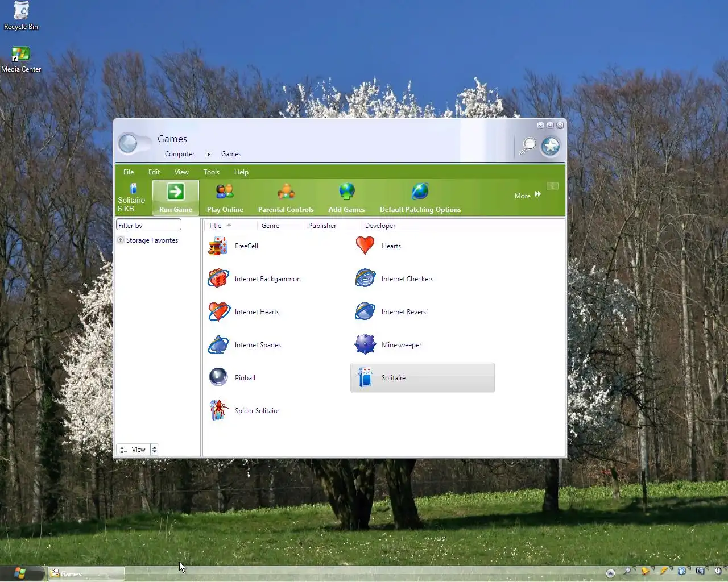Open the Edit menu
Screen dimensions: 728x582
(x=154, y=172)
